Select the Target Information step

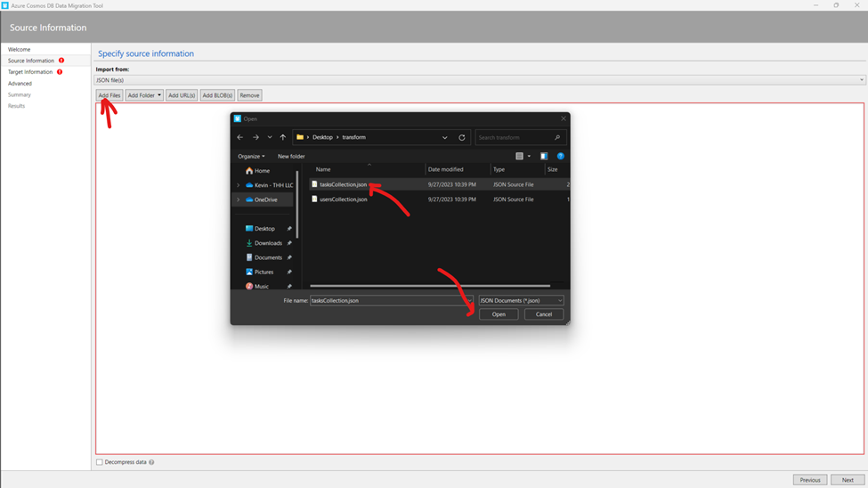[30, 72]
